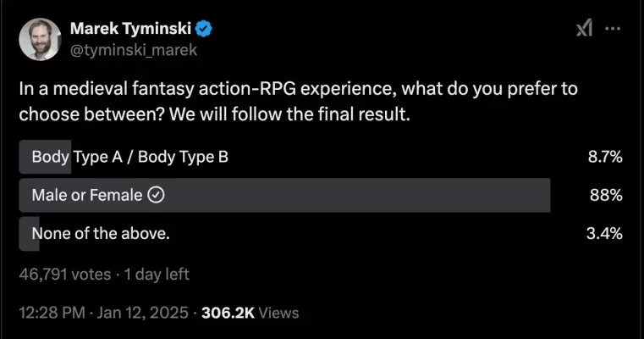Click the 8.7% result percentage

[x=605, y=157]
